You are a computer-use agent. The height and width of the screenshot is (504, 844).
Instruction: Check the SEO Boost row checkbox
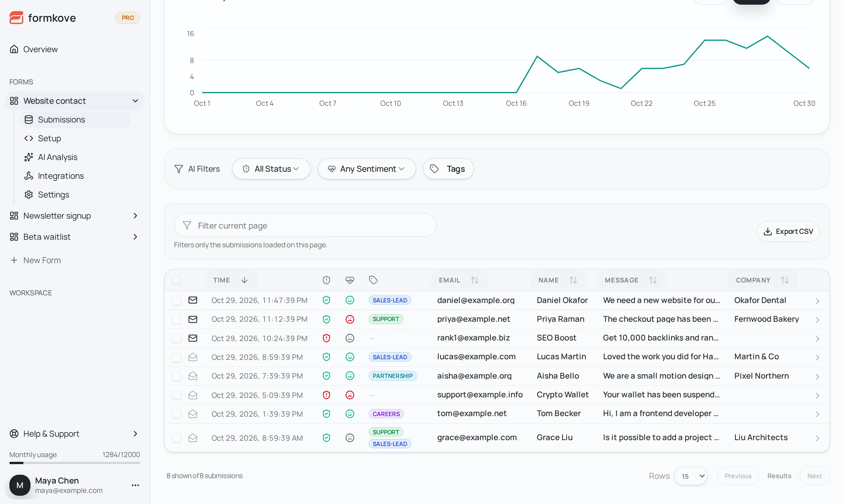point(176,338)
